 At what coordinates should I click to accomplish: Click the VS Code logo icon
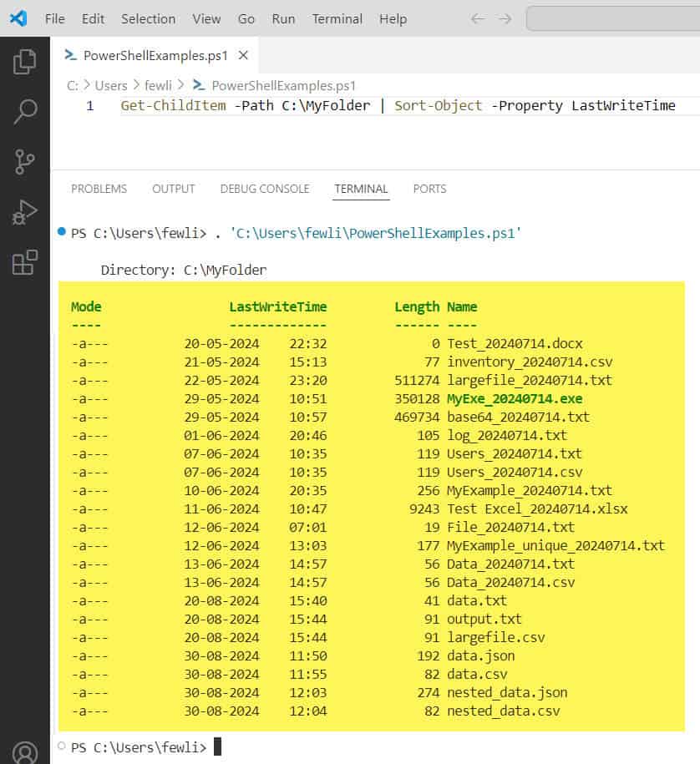[18, 18]
